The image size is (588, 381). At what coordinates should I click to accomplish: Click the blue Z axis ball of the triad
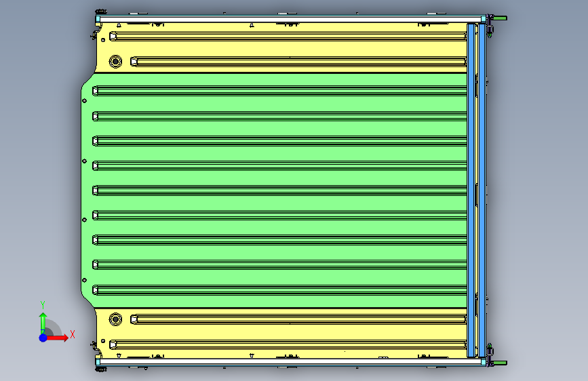[43, 338]
